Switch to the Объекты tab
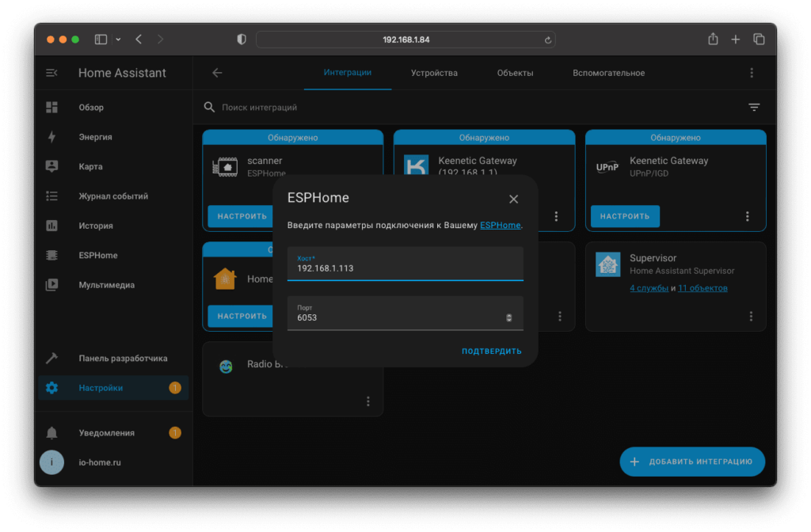Image resolution: width=811 pixels, height=532 pixels. [x=515, y=73]
